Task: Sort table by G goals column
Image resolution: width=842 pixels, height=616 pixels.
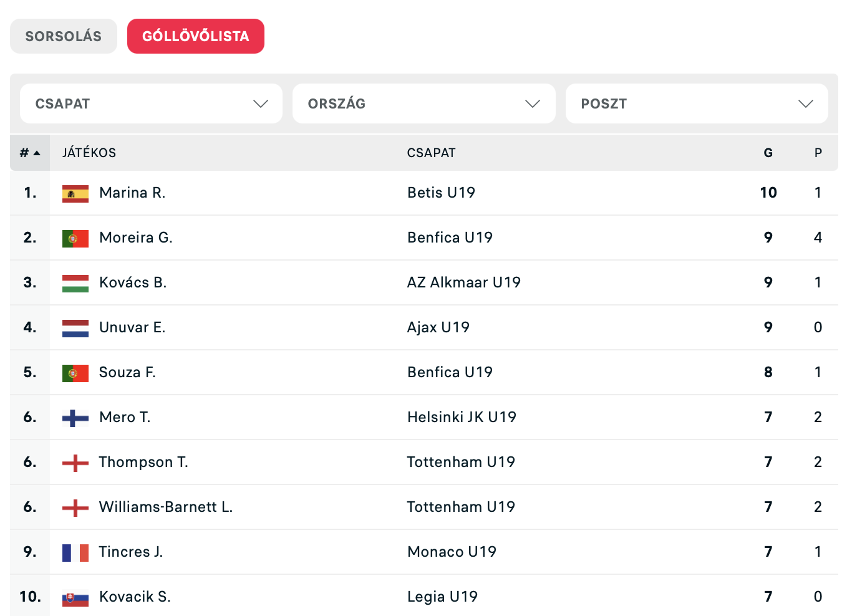Action: (x=768, y=153)
